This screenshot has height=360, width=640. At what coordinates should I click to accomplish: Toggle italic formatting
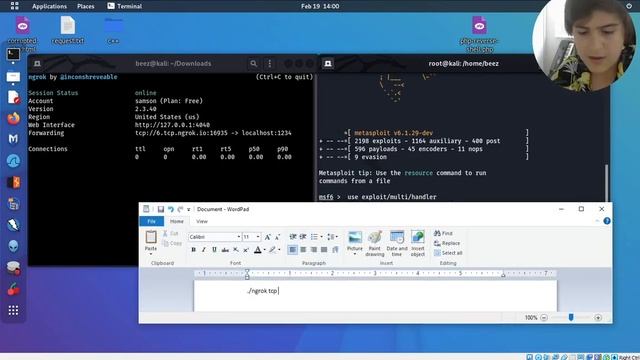tap(204, 249)
